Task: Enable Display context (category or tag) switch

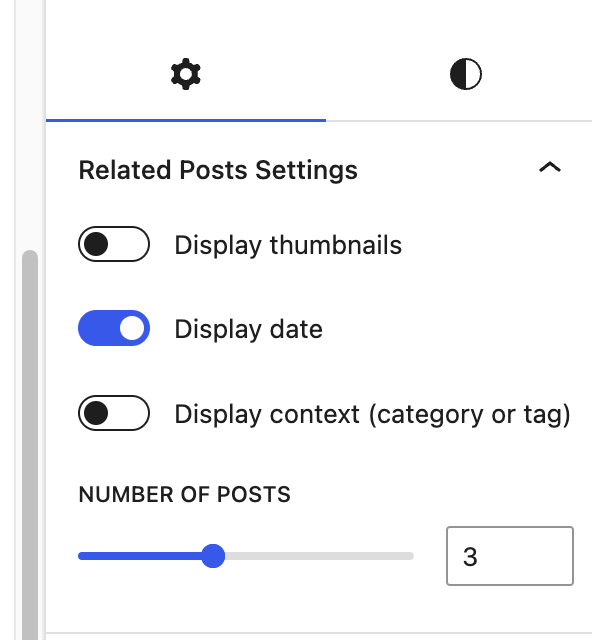Action: coord(114,413)
